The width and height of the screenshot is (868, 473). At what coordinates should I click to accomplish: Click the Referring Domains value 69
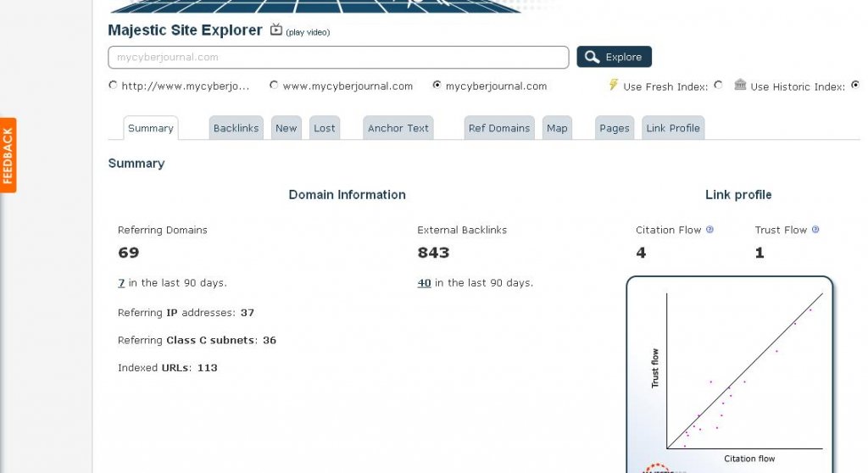[129, 253]
